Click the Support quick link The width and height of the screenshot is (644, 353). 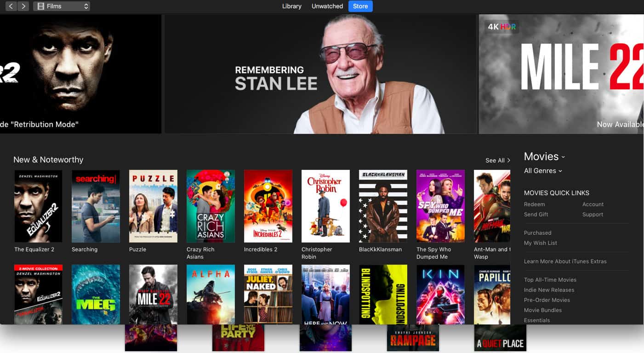pyautogui.click(x=593, y=214)
